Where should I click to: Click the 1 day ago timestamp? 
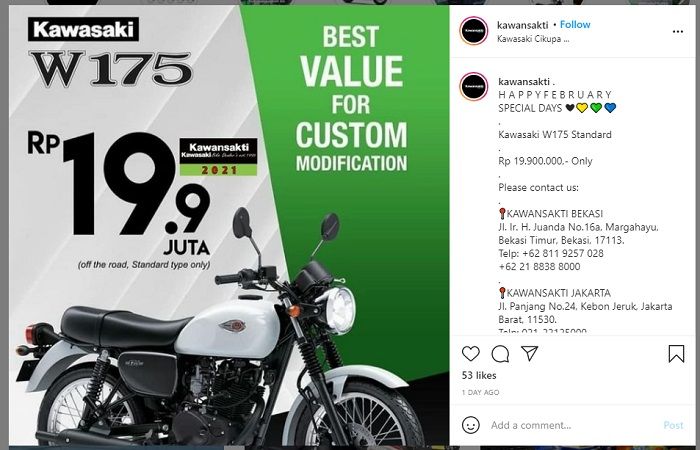pos(480,392)
